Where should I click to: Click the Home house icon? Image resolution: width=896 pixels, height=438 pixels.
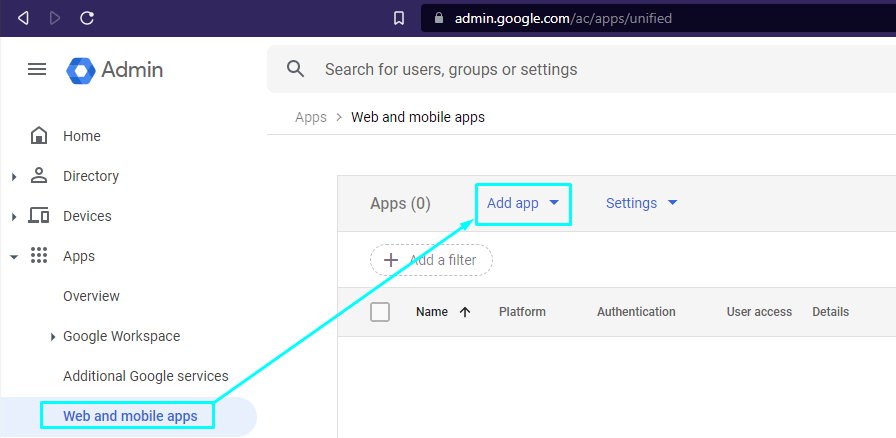[x=39, y=136]
